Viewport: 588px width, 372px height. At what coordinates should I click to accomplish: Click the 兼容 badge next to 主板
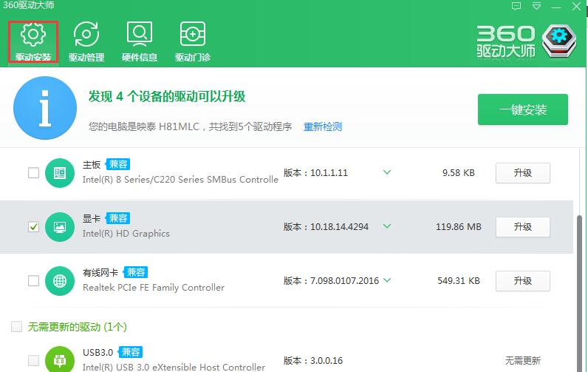pyautogui.click(x=118, y=164)
